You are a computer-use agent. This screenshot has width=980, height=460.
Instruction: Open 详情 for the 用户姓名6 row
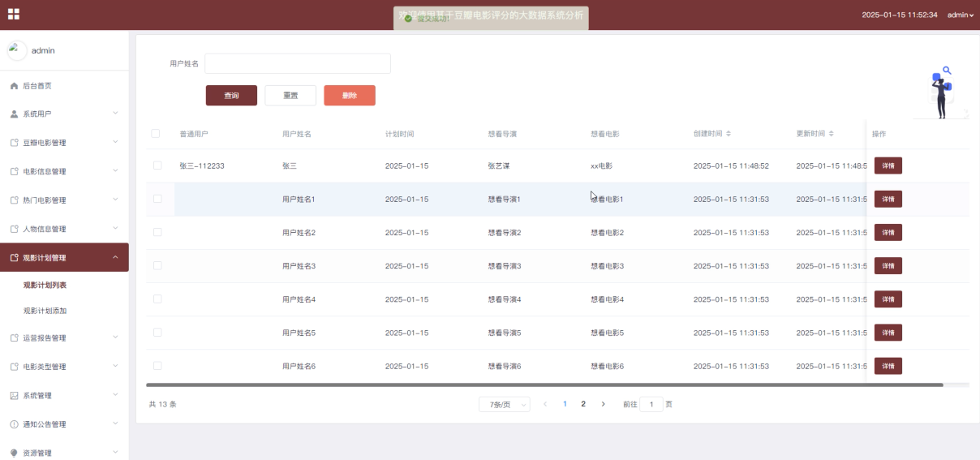click(x=888, y=366)
